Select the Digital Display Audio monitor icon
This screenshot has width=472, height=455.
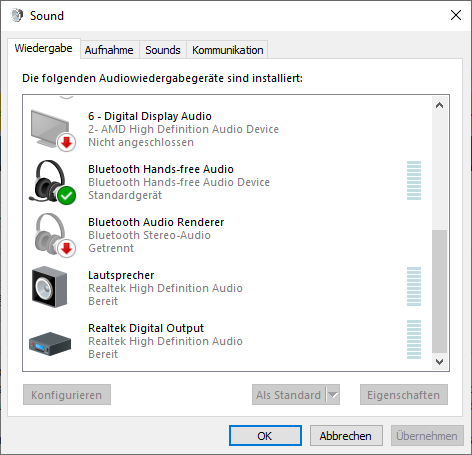(x=53, y=130)
